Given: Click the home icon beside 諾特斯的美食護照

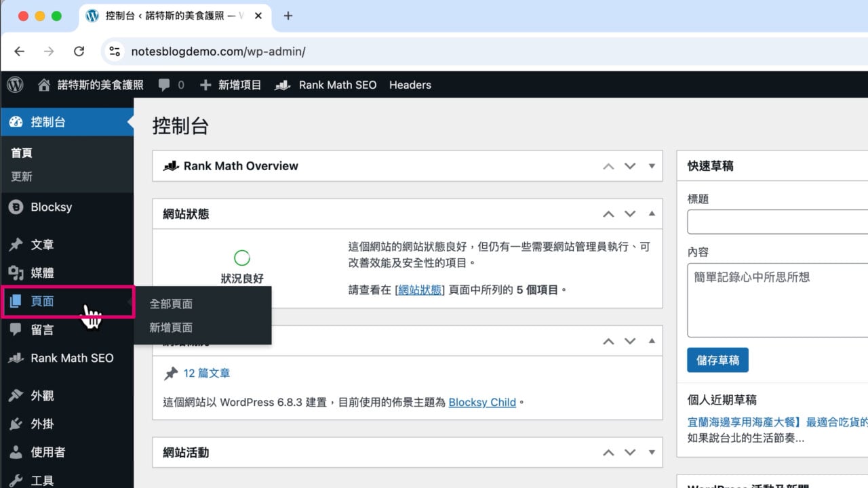Looking at the screenshot, I should click(43, 85).
